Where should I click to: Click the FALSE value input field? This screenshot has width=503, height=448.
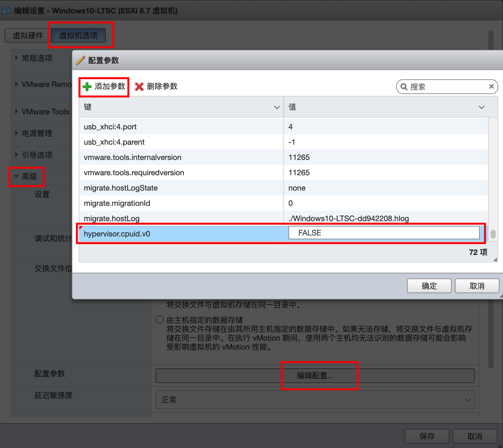coord(384,233)
